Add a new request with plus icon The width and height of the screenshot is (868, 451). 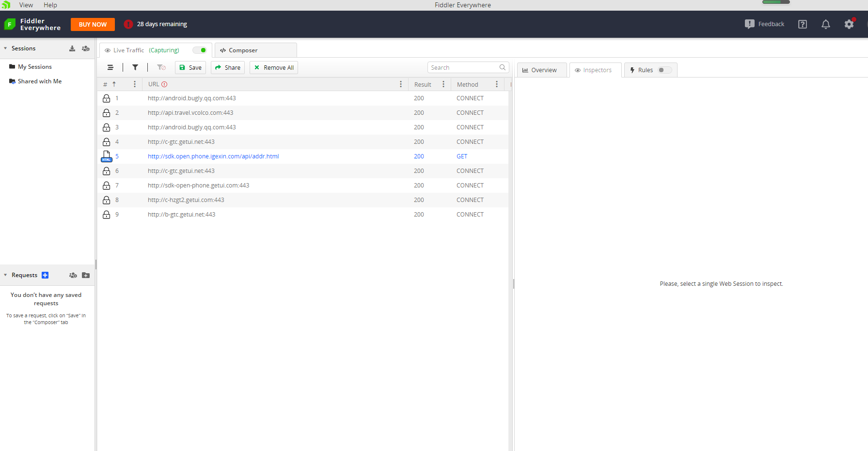[45, 275]
